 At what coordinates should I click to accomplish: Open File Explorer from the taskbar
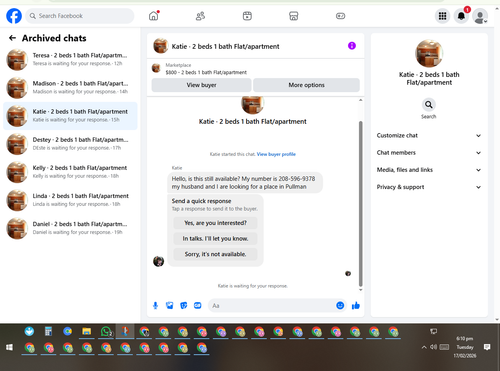point(87,332)
